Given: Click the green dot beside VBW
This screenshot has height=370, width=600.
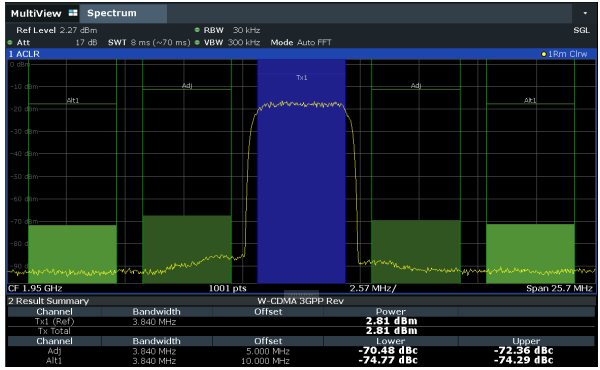Looking at the screenshot, I should [197, 42].
